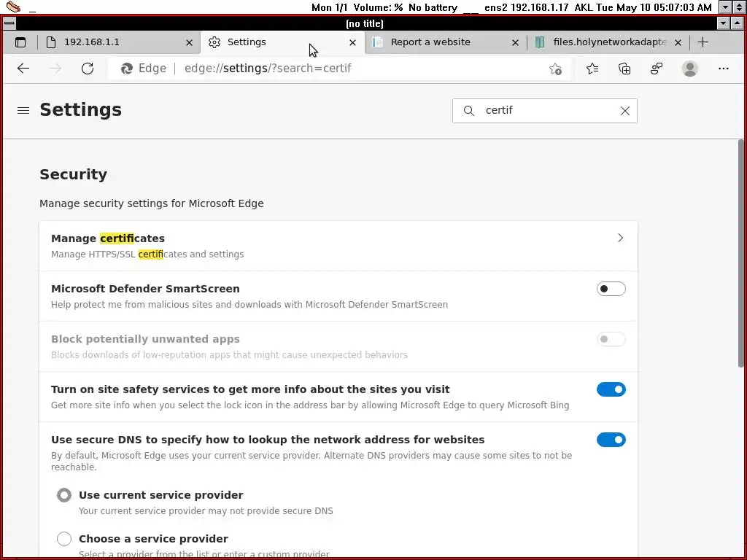747x560 pixels.
Task: Click the disabled Block potentially unwanted apps toggle
Action: pos(611,339)
